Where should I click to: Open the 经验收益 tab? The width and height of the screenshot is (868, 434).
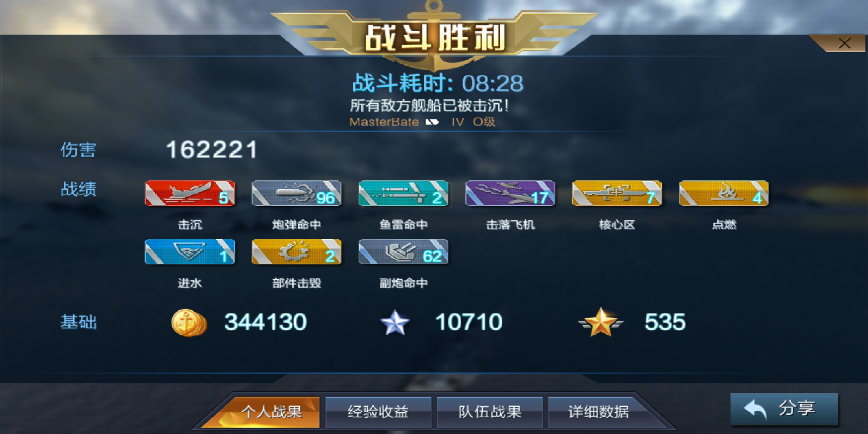(x=378, y=412)
